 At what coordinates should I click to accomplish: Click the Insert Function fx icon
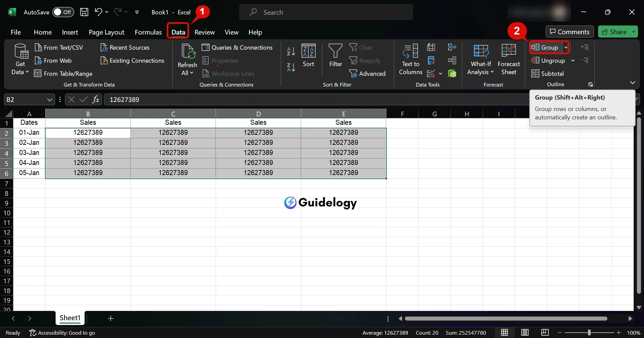click(x=96, y=99)
